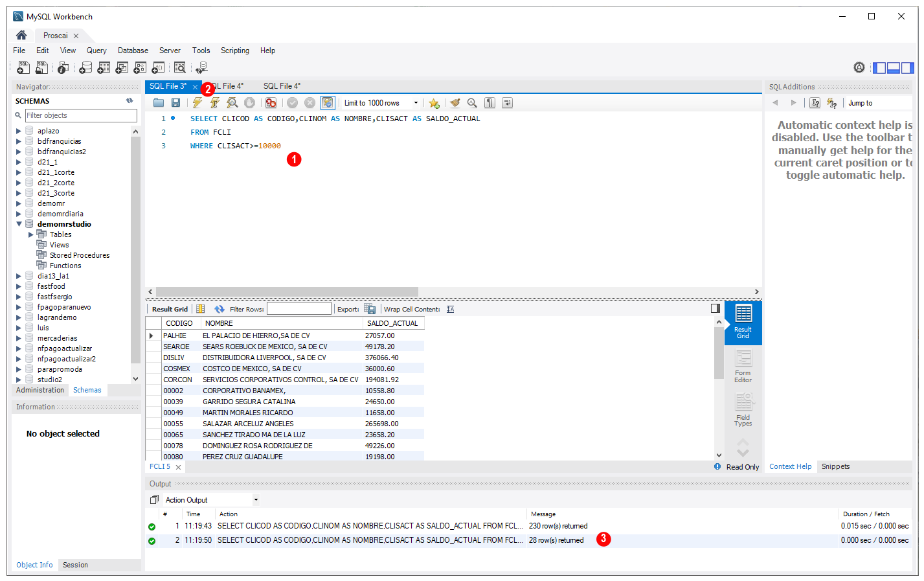Open the Database menu

click(x=133, y=51)
